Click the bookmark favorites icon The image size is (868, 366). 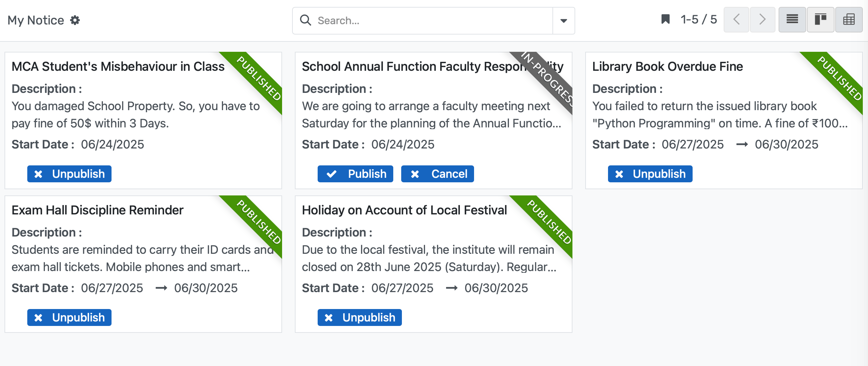click(665, 20)
